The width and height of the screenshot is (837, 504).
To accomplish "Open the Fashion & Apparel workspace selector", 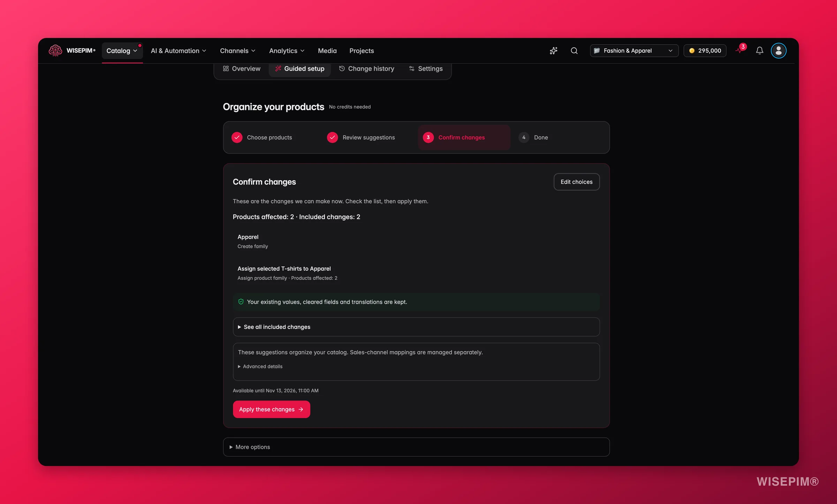I will 634,51.
